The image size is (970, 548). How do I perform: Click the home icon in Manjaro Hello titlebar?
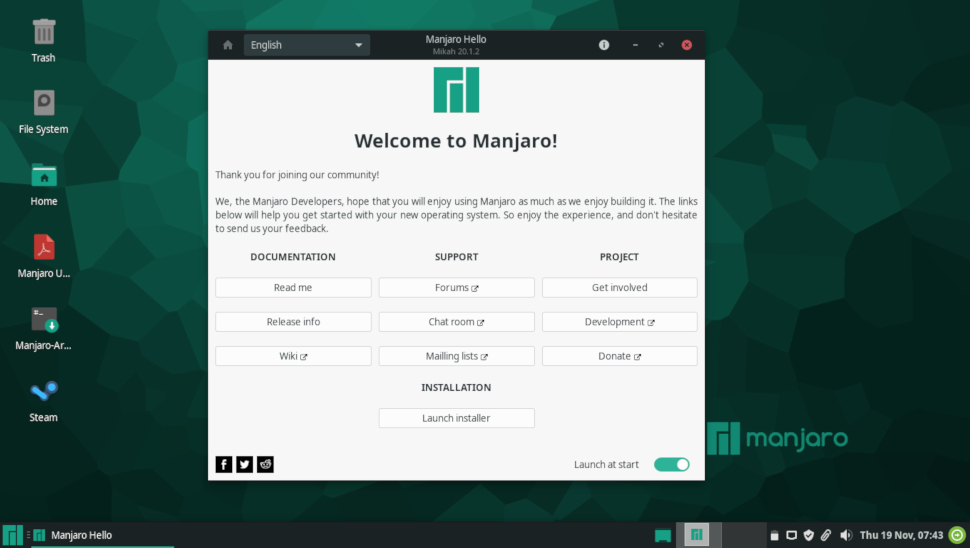click(228, 45)
